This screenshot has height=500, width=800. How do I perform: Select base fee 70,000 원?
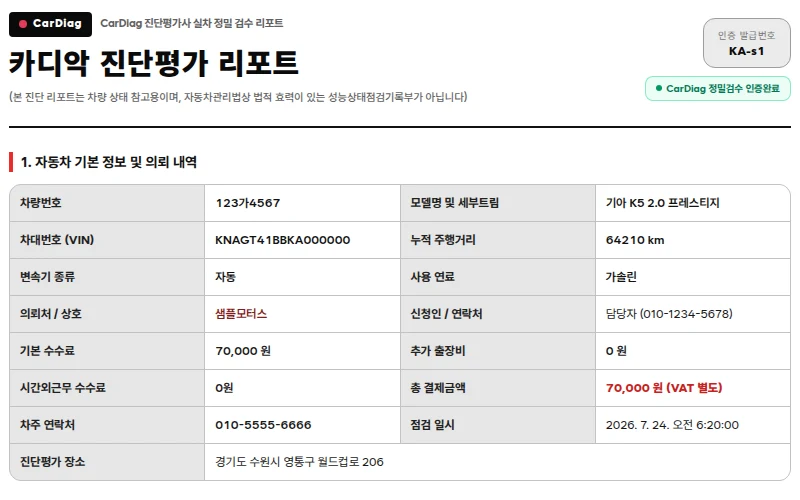coord(243,351)
